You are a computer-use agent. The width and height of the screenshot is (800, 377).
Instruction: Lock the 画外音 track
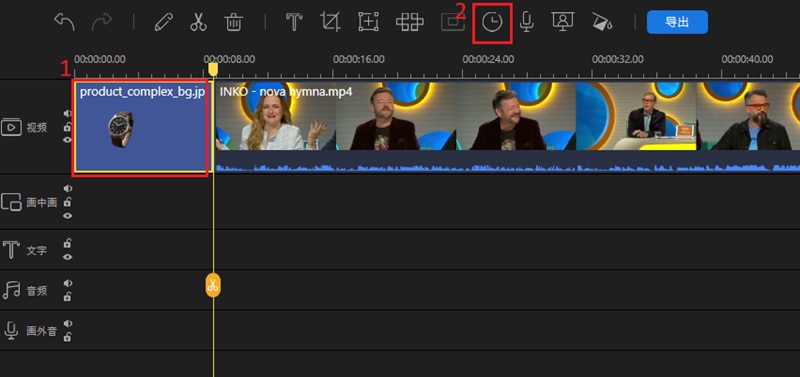(67, 337)
